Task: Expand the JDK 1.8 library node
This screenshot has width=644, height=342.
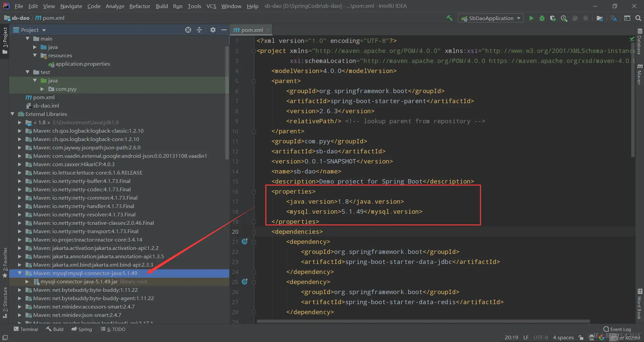Action: (20, 122)
